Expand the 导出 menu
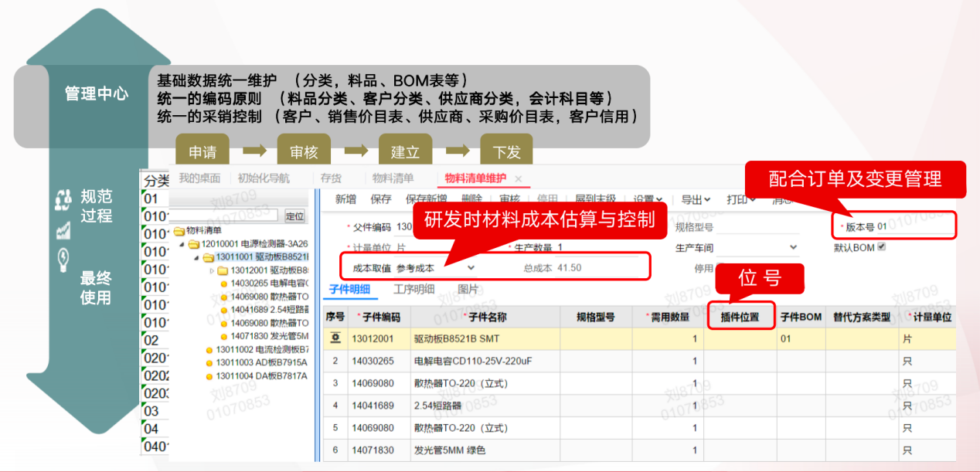 pos(696,199)
